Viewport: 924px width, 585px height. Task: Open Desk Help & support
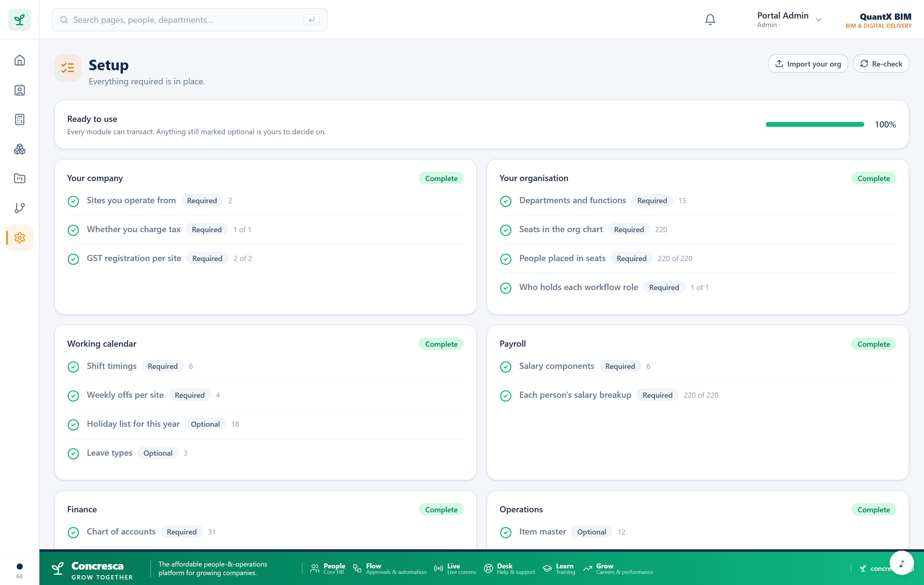pos(509,568)
